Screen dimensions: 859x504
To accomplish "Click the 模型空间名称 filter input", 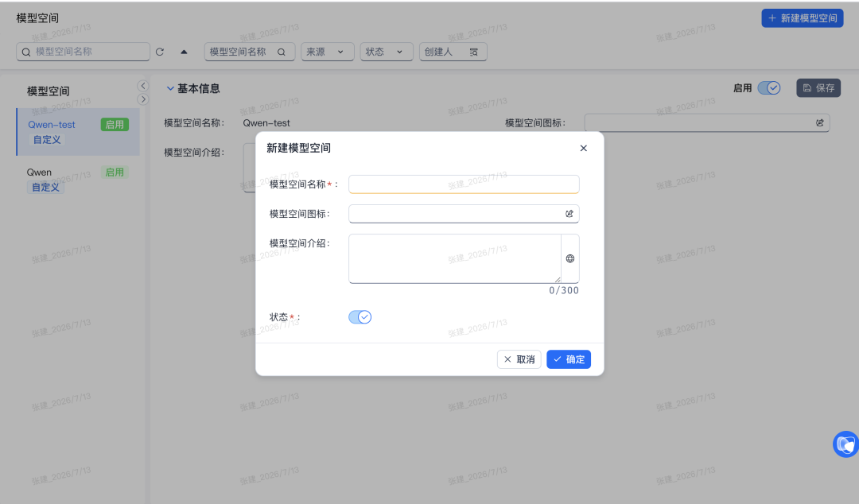I will coord(250,52).
